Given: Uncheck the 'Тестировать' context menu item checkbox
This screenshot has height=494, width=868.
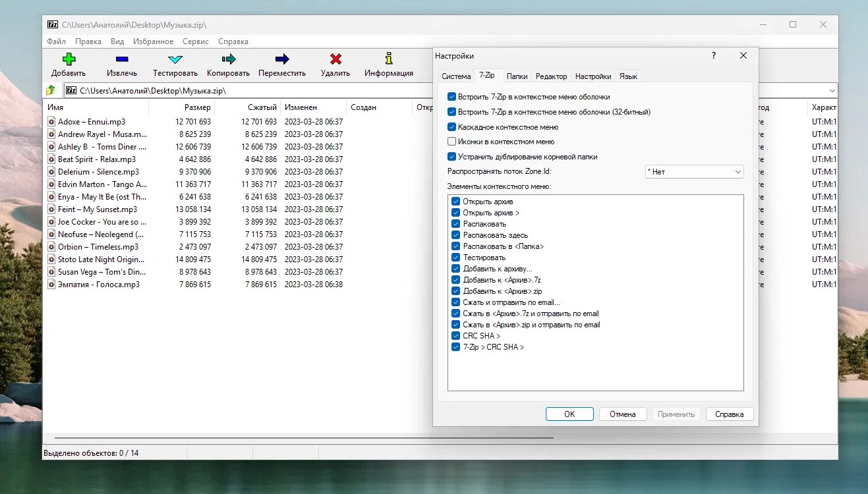Looking at the screenshot, I should [x=455, y=258].
